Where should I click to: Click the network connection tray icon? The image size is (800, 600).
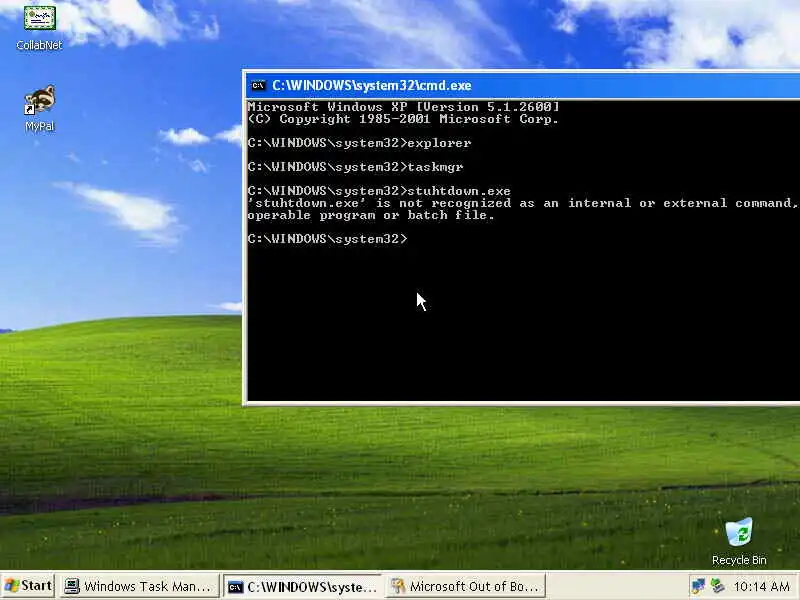pos(697,586)
